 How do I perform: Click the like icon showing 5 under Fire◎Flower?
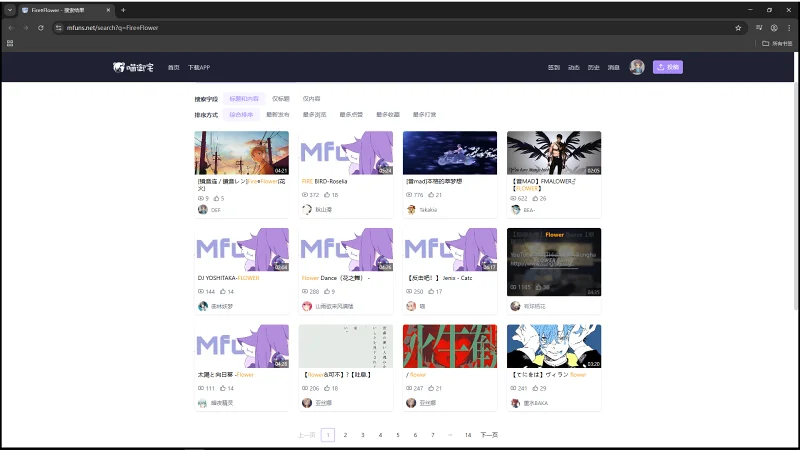point(216,198)
